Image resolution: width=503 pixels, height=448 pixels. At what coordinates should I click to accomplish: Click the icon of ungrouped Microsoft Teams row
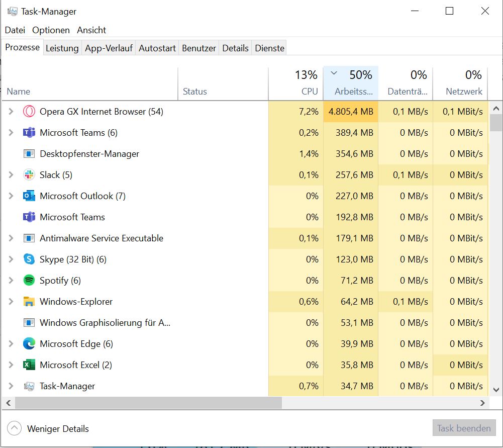[29, 217]
